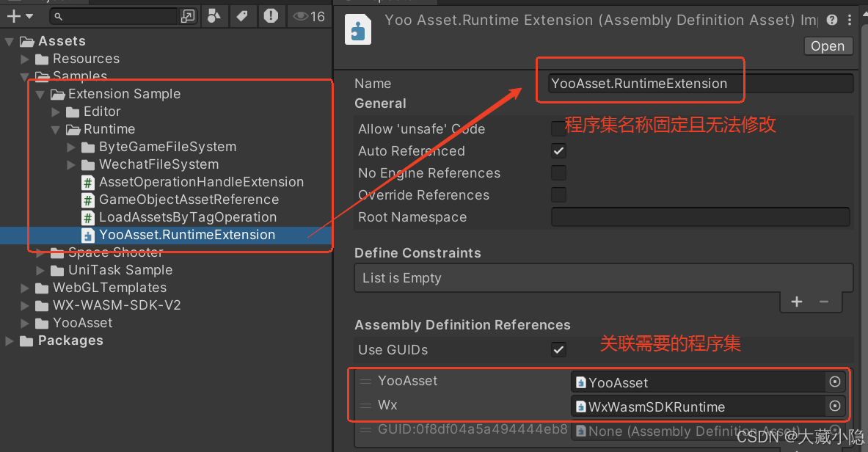Select the GameObjectAssetReference script icon
The image size is (868, 452).
88,200
